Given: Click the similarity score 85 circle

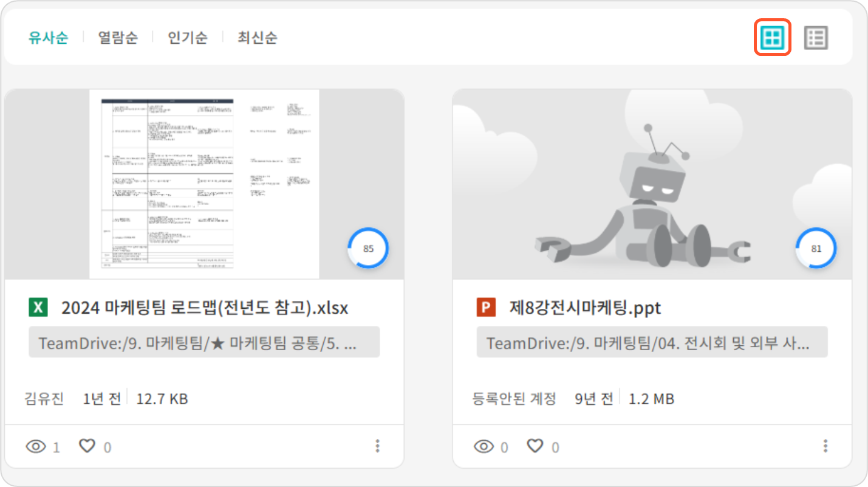Looking at the screenshot, I should 368,248.
